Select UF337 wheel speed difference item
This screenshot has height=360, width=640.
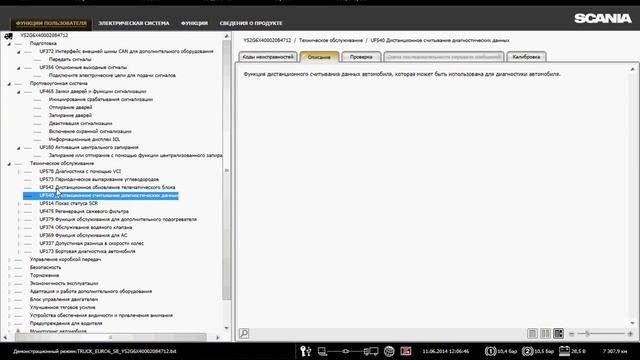pyautogui.click(x=91, y=243)
